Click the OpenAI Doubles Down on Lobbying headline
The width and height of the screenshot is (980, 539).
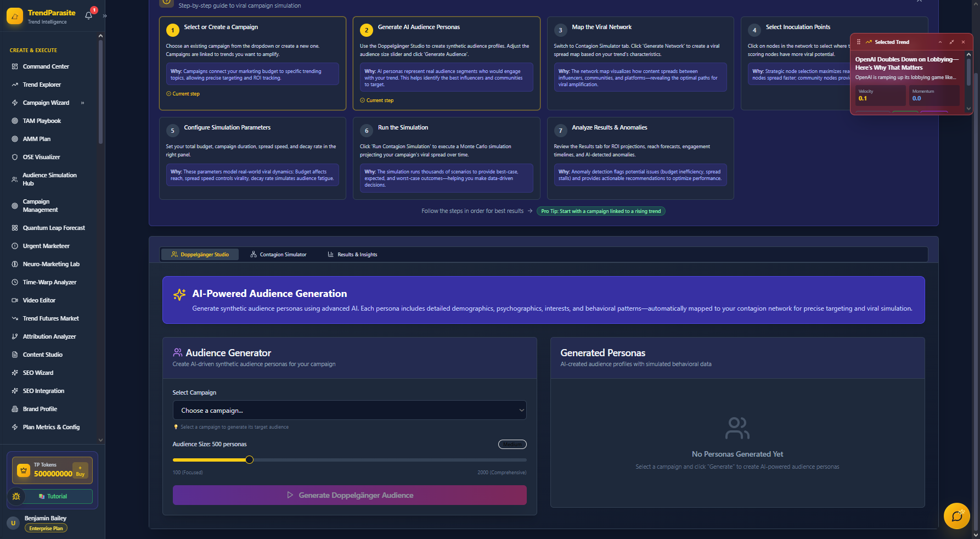click(907, 63)
